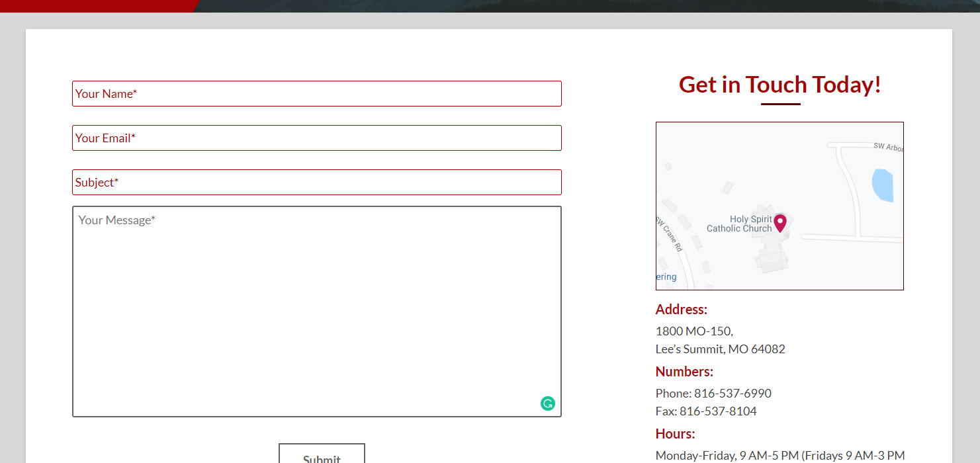980x463 pixels.
Task: Click the partial blue 'ering' map label
Action: tap(666, 277)
